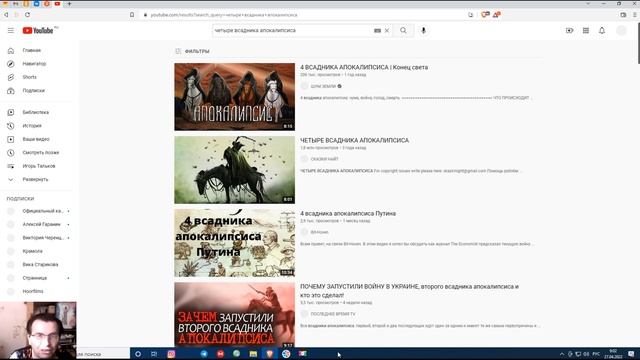Open a new browser tab with plus

[x=69, y=4]
